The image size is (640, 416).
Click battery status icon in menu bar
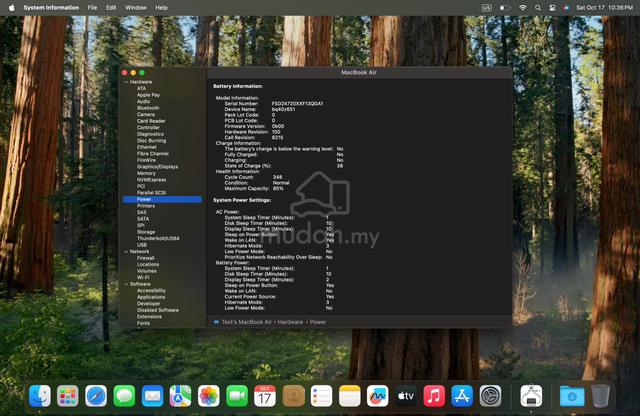click(505, 7)
